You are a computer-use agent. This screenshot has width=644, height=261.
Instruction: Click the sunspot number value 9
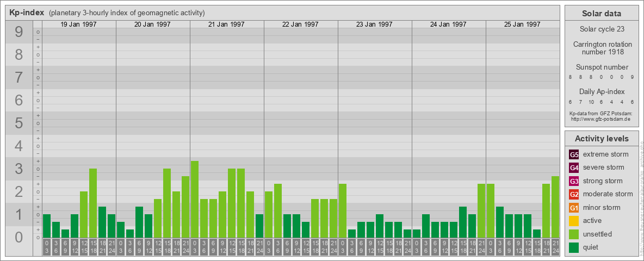[x=633, y=77]
